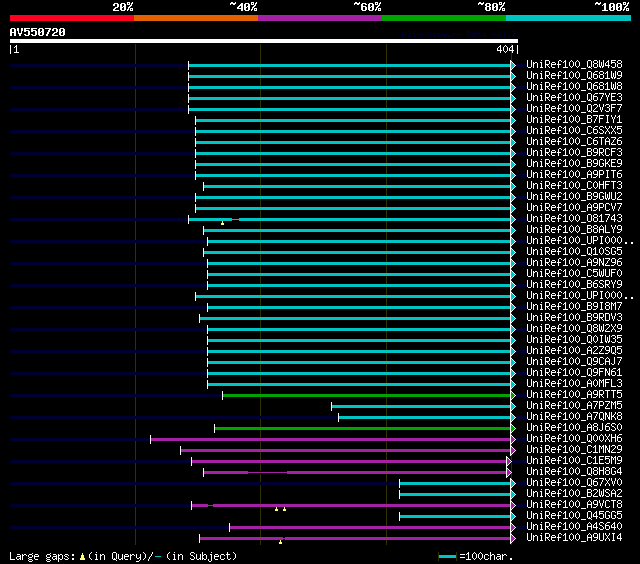Click the UniRef100_A9PIT6 entry

574,175
